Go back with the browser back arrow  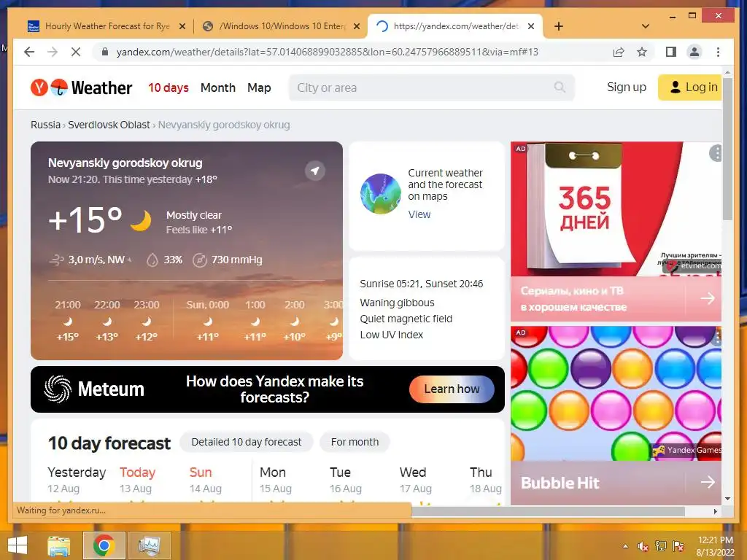[29, 52]
